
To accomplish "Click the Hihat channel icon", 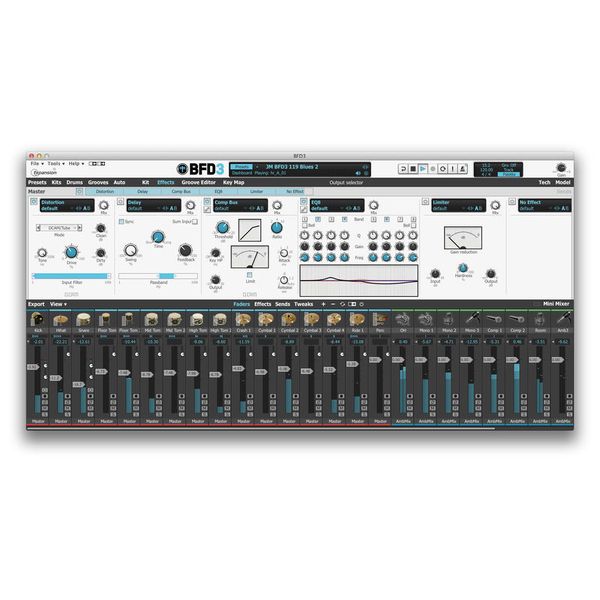I will 61,320.
